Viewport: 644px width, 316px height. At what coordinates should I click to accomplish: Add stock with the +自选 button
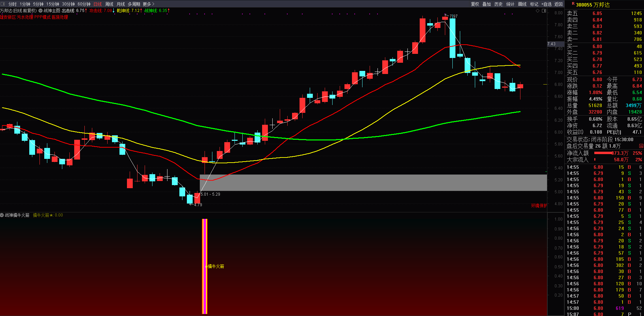[x=547, y=4]
